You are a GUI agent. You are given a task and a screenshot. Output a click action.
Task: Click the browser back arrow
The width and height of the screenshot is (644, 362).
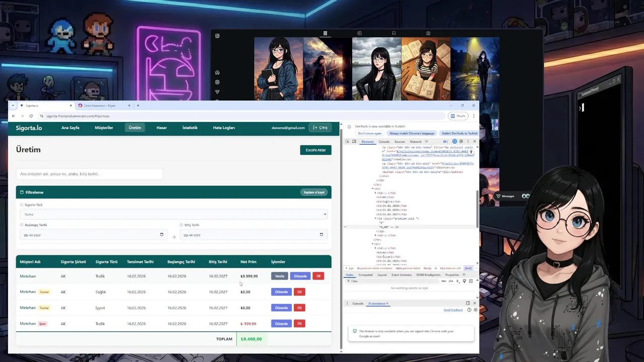click(14, 116)
